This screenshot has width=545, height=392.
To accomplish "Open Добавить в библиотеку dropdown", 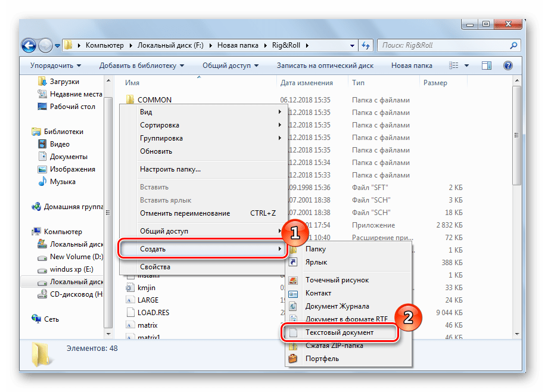I will (141, 66).
